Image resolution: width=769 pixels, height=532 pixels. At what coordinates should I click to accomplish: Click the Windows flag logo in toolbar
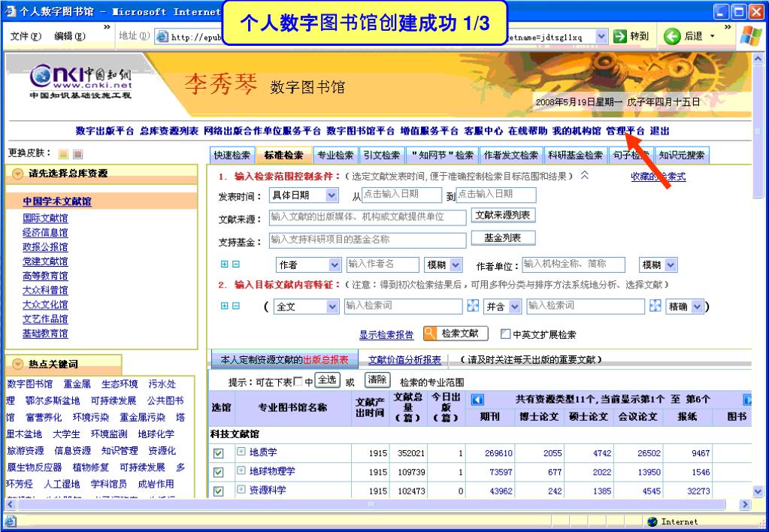coord(751,36)
